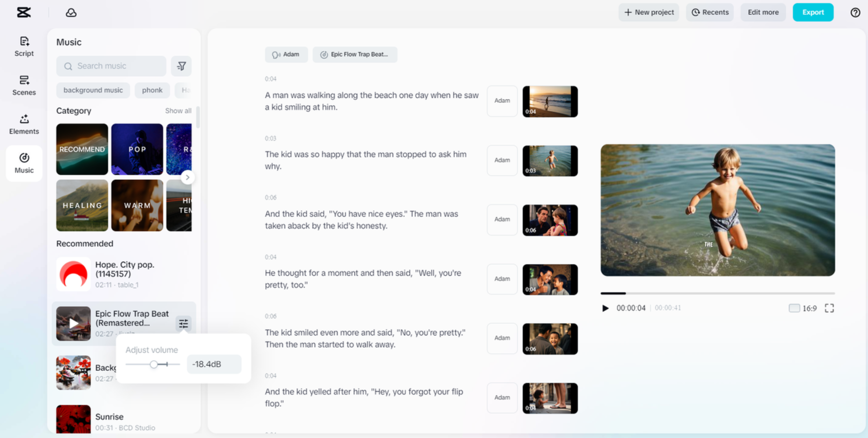
Task: Expand more categories with the right arrow
Action: pyautogui.click(x=188, y=178)
